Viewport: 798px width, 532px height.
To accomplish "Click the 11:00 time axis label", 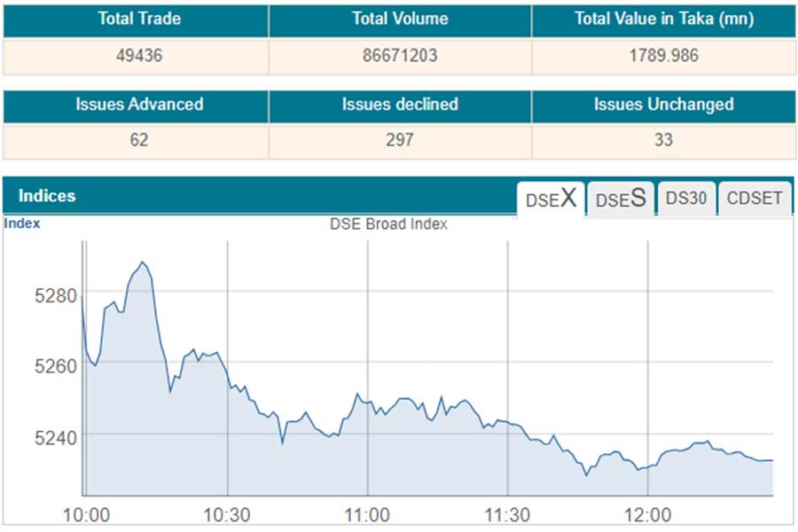I will pyautogui.click(x=367, y=515).
